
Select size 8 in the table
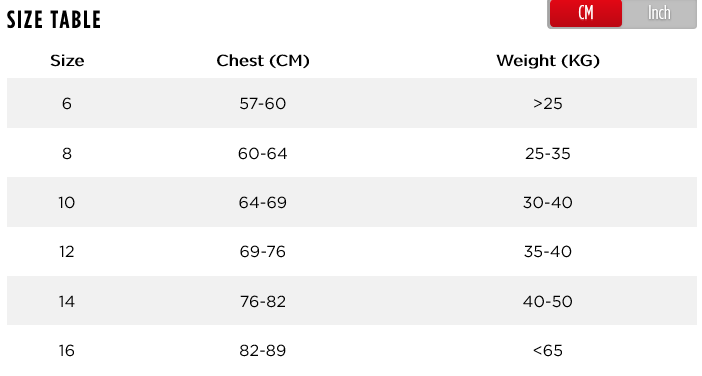point(67,154)
